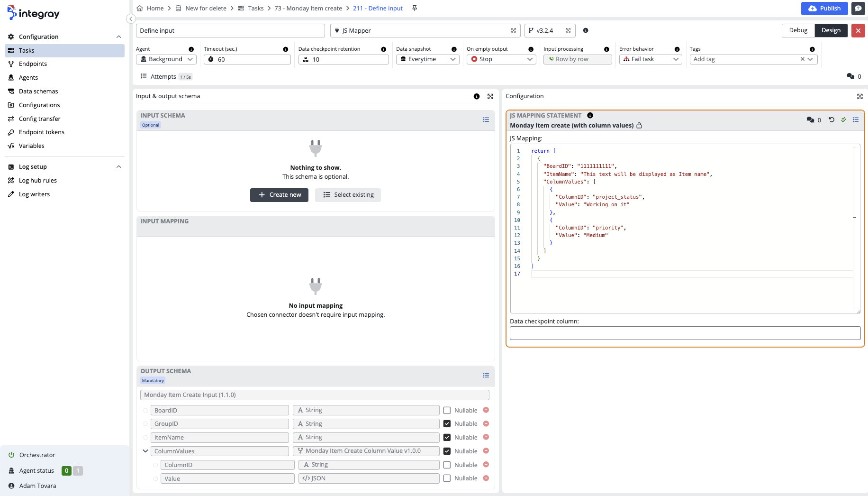Open the list icon in Input Schema header
The width and height of the screenshot is (868, 496).
pyautogui.click(x=486, y=120)
